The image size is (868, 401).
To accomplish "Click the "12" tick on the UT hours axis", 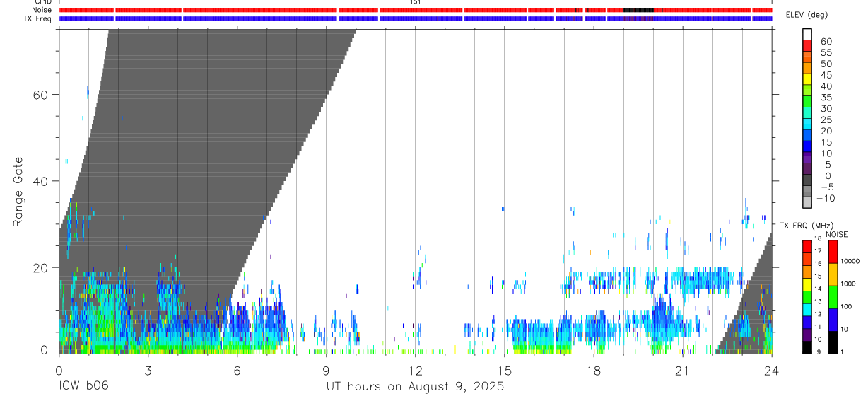I will pyautogui.click(x=415, y=370).
